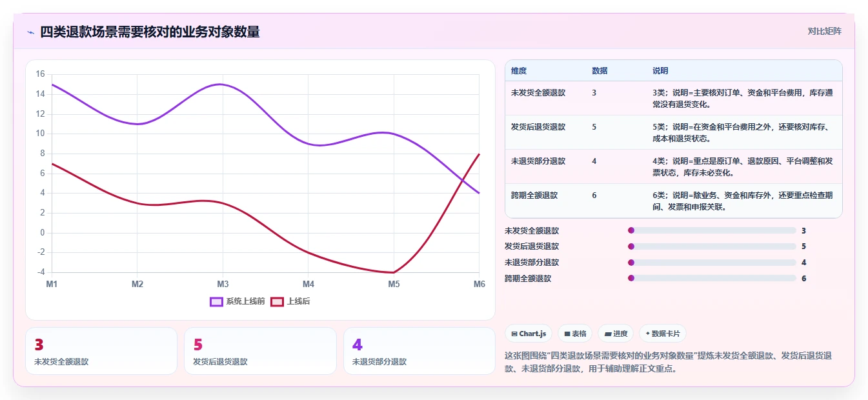This screenshot has height=400, width=868.
Task: Select the Chart.js tag chip
Action: point(529,334)
